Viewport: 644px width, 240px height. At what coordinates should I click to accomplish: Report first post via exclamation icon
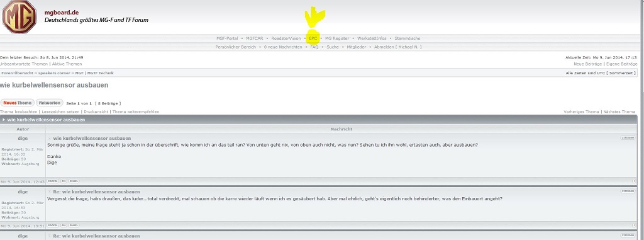coord(634,181)
